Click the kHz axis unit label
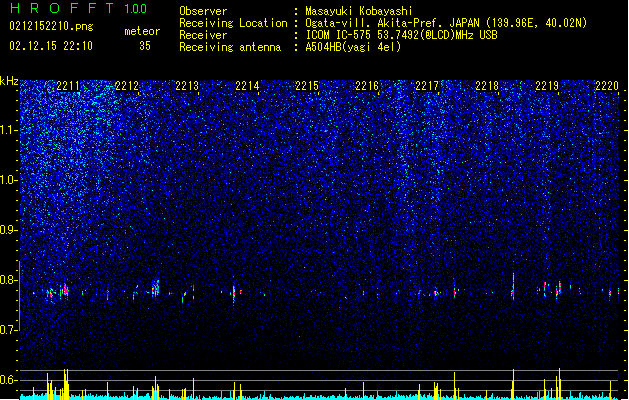 pyautogui.click(x=9, y=81)
